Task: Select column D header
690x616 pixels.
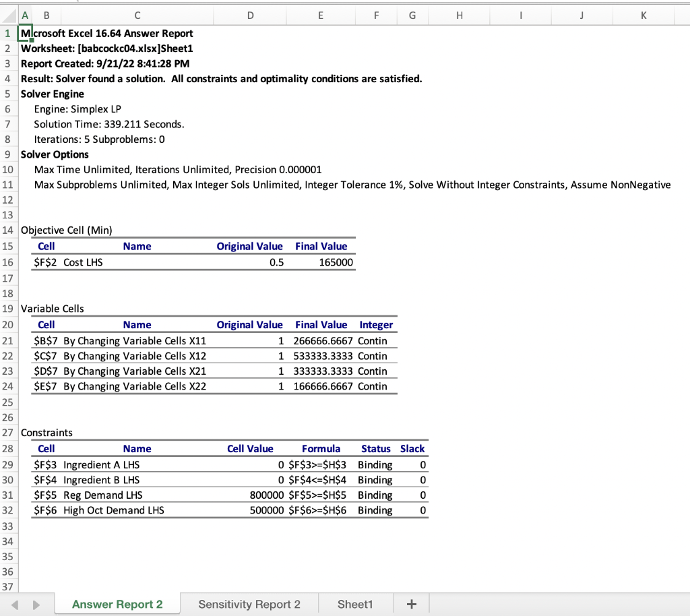Action: (250, 16)
